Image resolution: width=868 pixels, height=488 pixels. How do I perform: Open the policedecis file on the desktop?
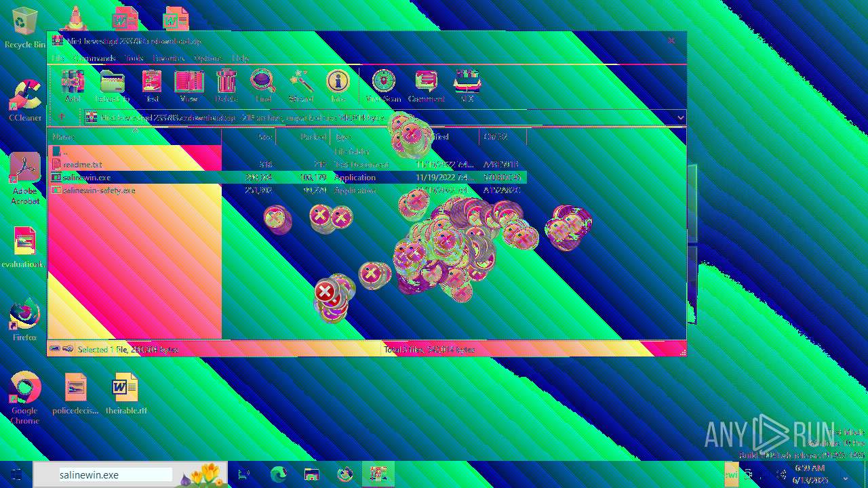click(76, 394)
